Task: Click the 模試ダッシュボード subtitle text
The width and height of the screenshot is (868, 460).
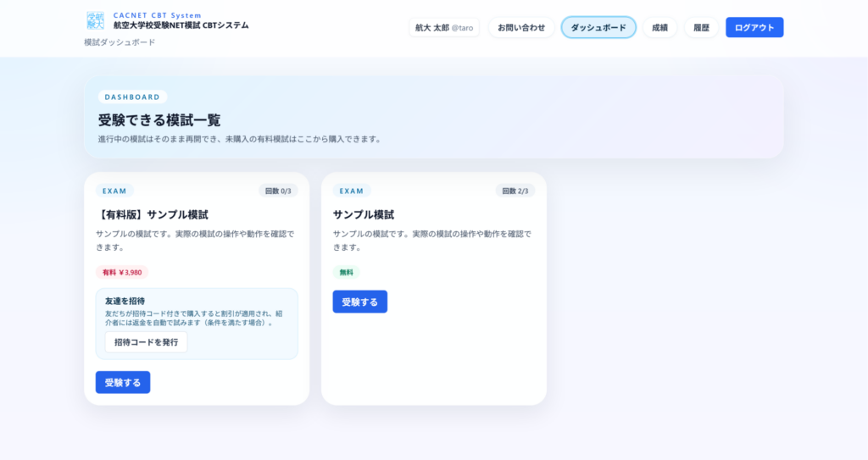Action: click(x=120, y=42)
